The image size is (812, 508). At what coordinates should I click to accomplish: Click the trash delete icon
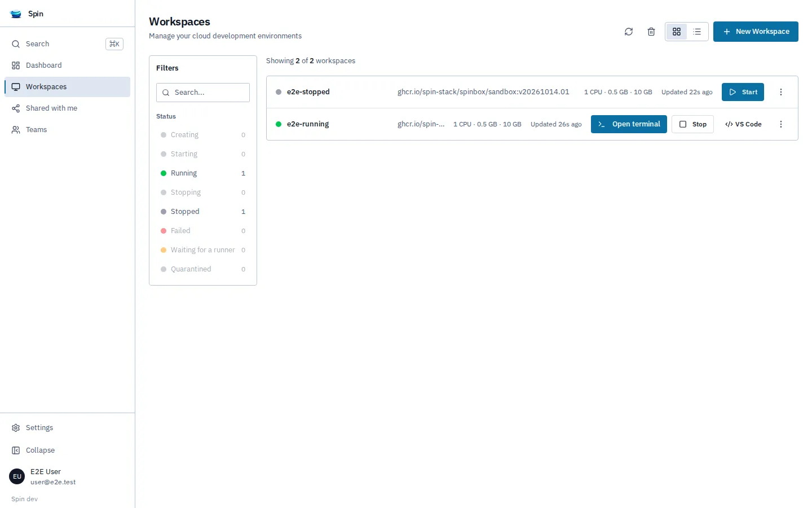coord(651,32)
